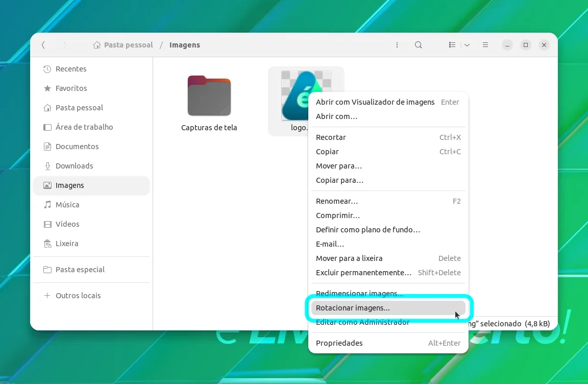
Task: Expand the view options dropdown arrow
Action: [467, 45]
